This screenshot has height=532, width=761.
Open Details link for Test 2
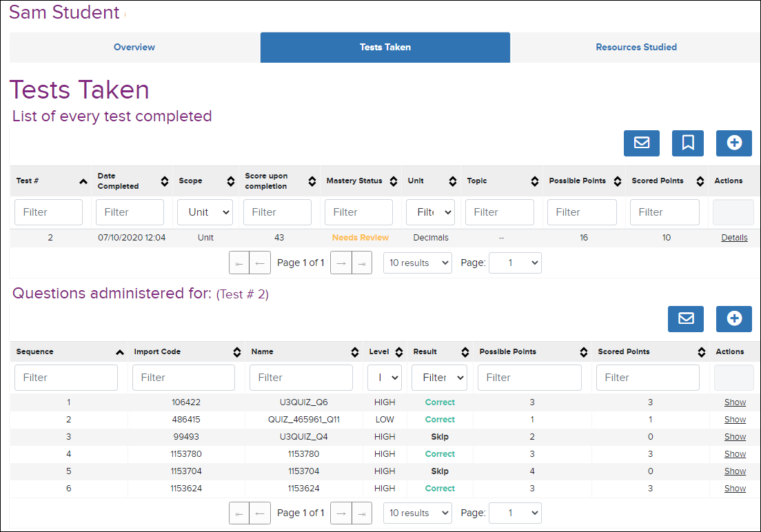tap(734, 237)
